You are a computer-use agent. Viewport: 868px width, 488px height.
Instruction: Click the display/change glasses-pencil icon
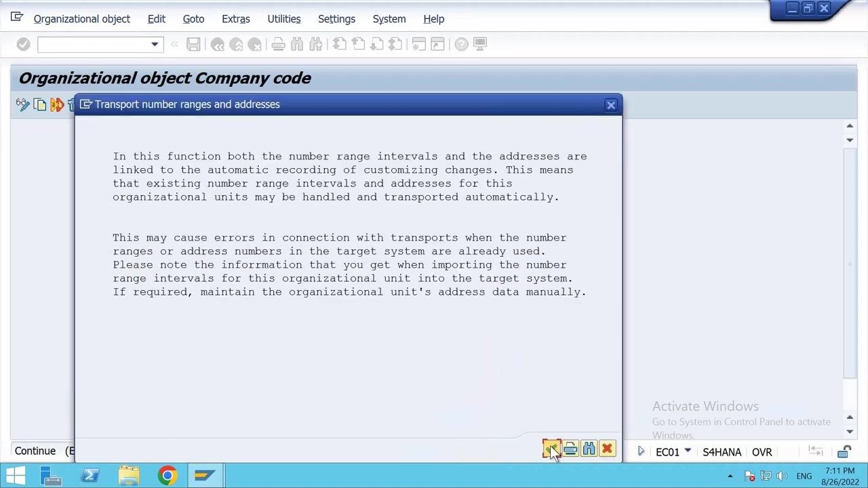pyautogui.click(x=22, y=104)
